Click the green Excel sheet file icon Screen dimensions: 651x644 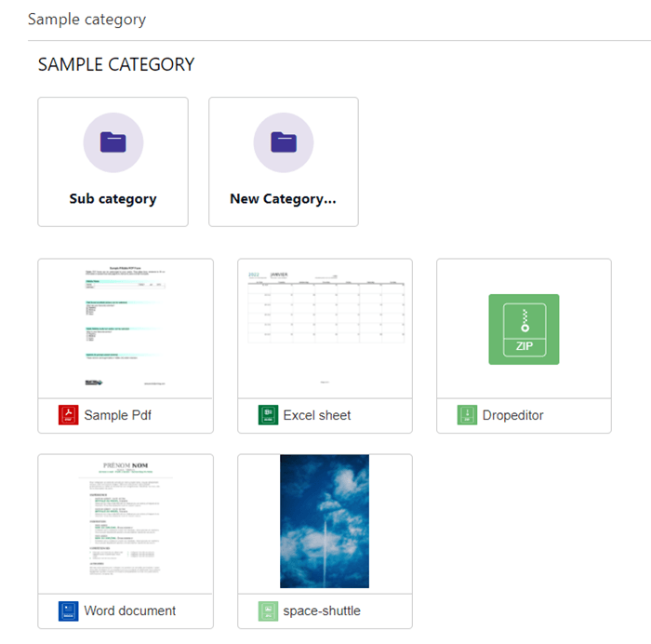pos(268,415)
